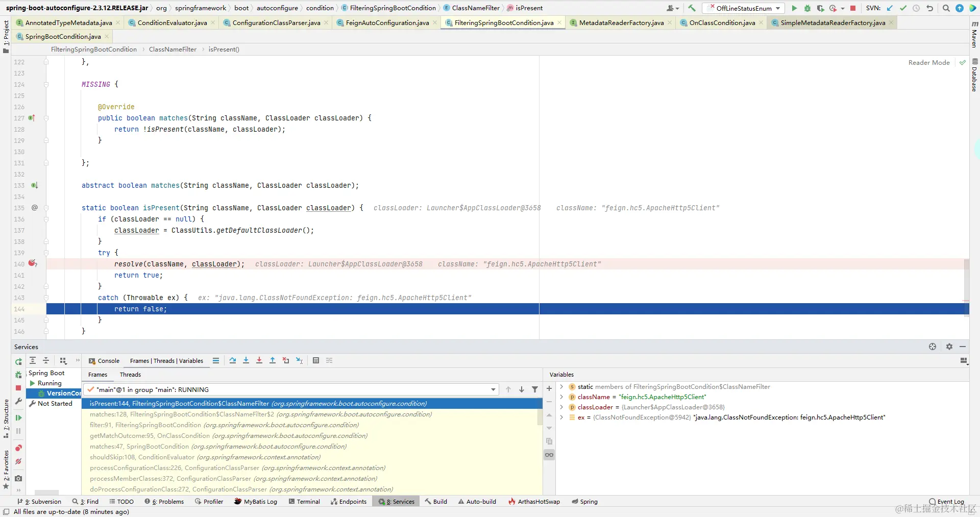Click the SVN Show History clock icon
This screenshot has width=980, height=517.
pos(916,8)
